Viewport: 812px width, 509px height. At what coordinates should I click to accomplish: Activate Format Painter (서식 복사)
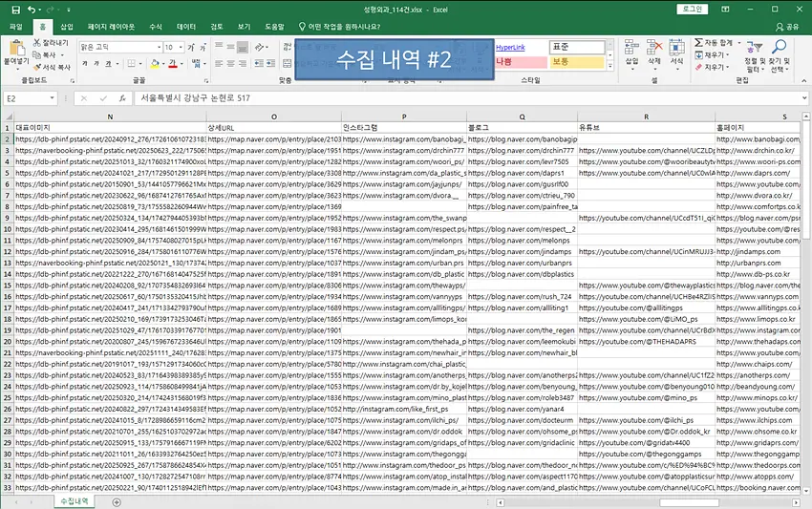(x=52, y=67)
